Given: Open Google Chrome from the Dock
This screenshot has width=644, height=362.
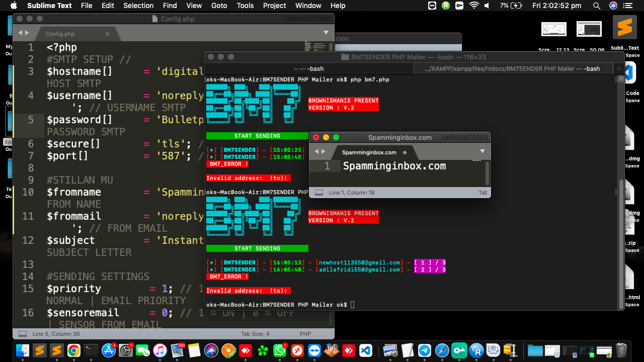Looking at the screenshot, I should click(73, 350).
